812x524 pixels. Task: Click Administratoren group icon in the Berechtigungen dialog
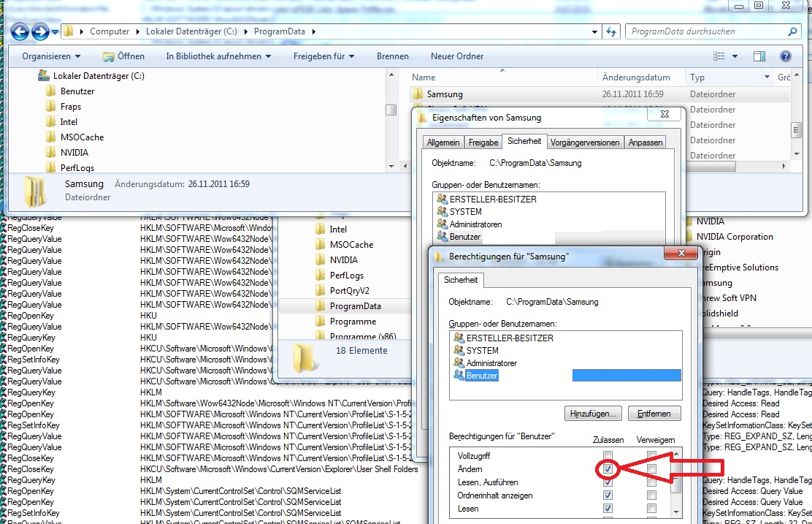pyautogui.click(x=459, y=362)
